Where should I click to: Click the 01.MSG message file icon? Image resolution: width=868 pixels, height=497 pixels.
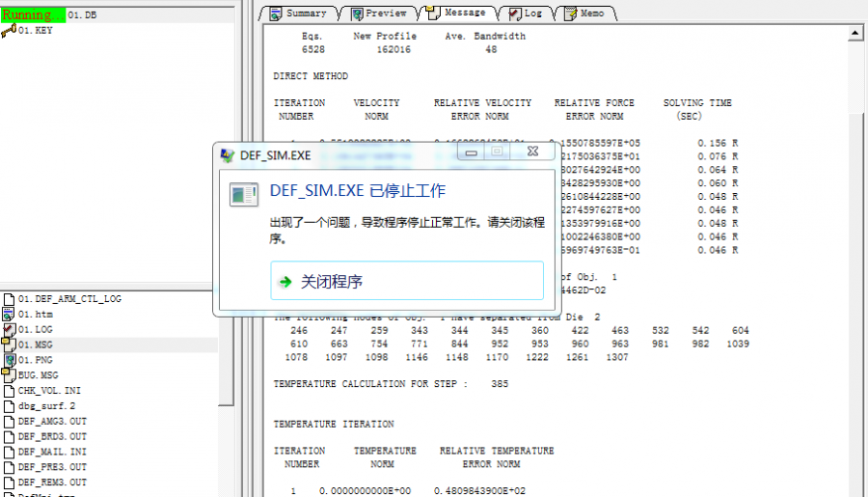[x=9, y=345]
